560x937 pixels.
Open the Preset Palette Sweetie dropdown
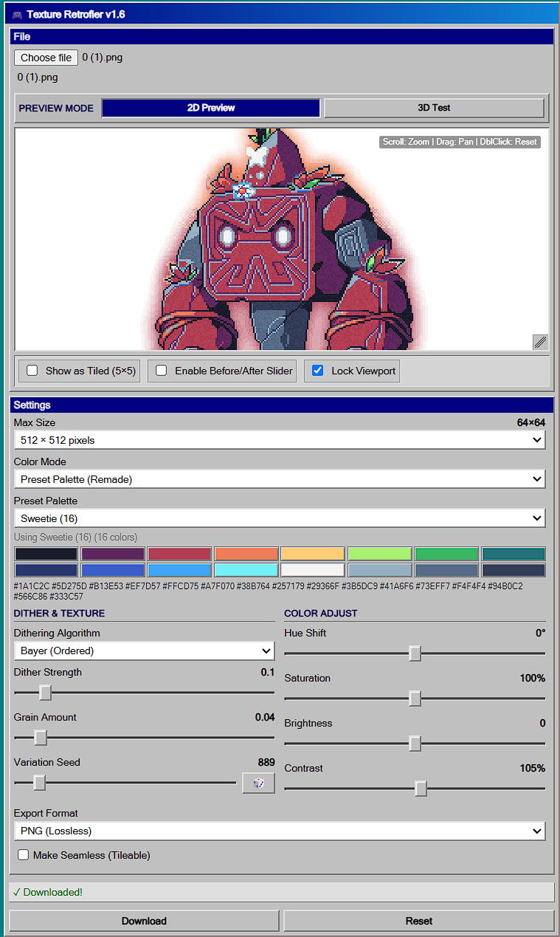click(x=280, y=518)
